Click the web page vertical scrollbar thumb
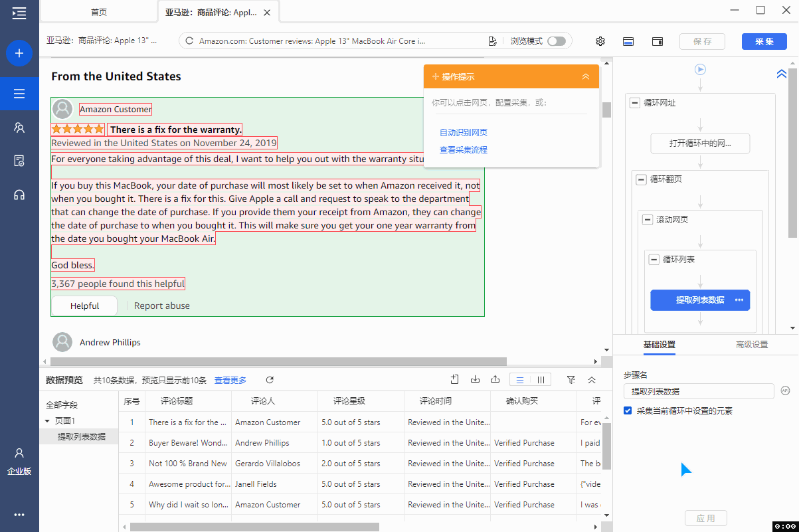799x532 pixels. pos(606,110)
